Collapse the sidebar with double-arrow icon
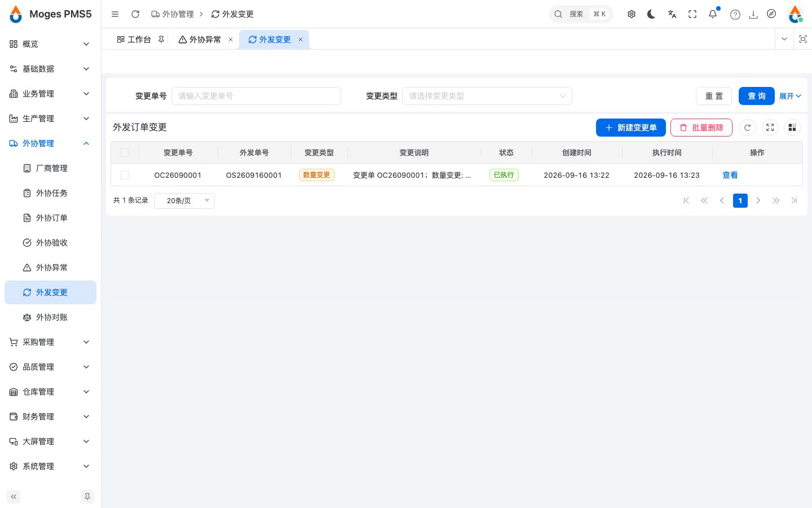812x508 pixels. pos(14,497)
